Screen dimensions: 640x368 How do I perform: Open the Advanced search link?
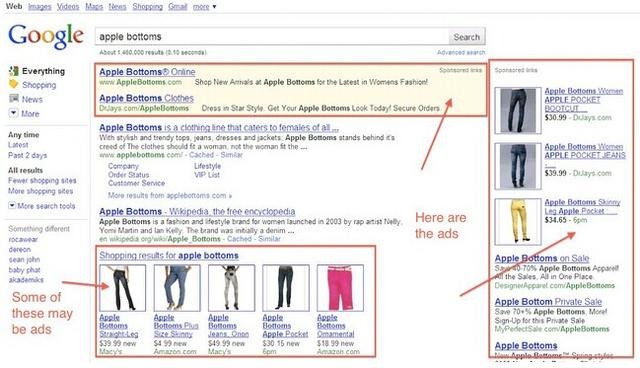[461, 52]
